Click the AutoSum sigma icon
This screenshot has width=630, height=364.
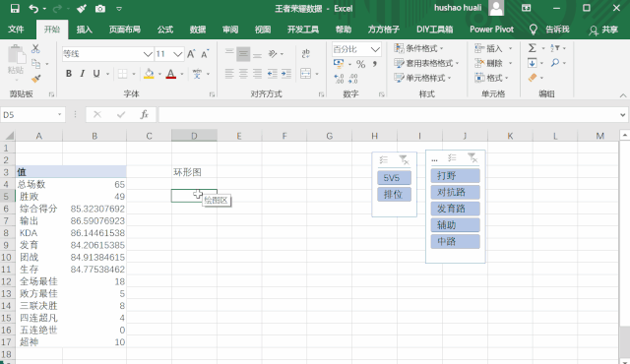tap(532, 48)
